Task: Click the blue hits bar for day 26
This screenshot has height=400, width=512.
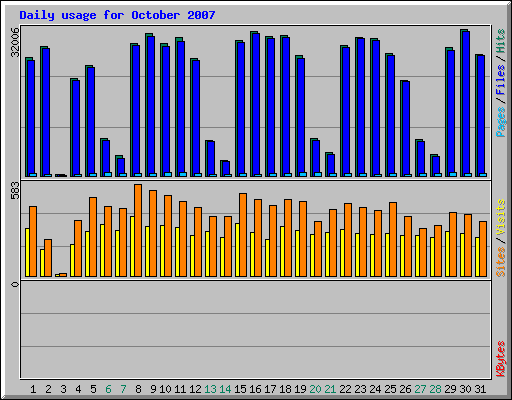Action: click(x=406, y=128)
